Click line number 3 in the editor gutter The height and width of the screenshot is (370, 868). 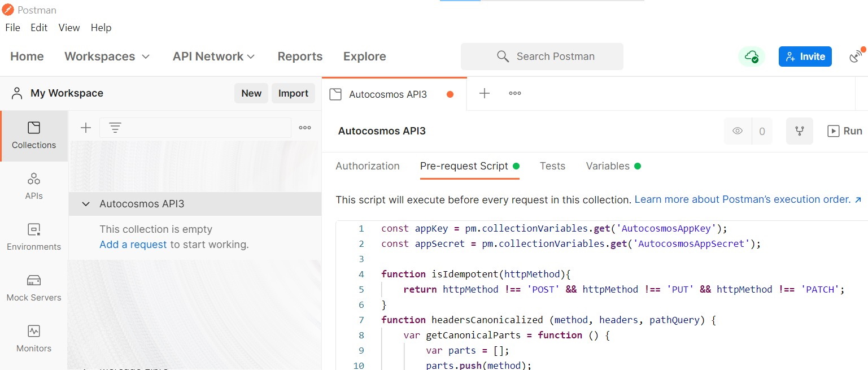click(361, 259)
